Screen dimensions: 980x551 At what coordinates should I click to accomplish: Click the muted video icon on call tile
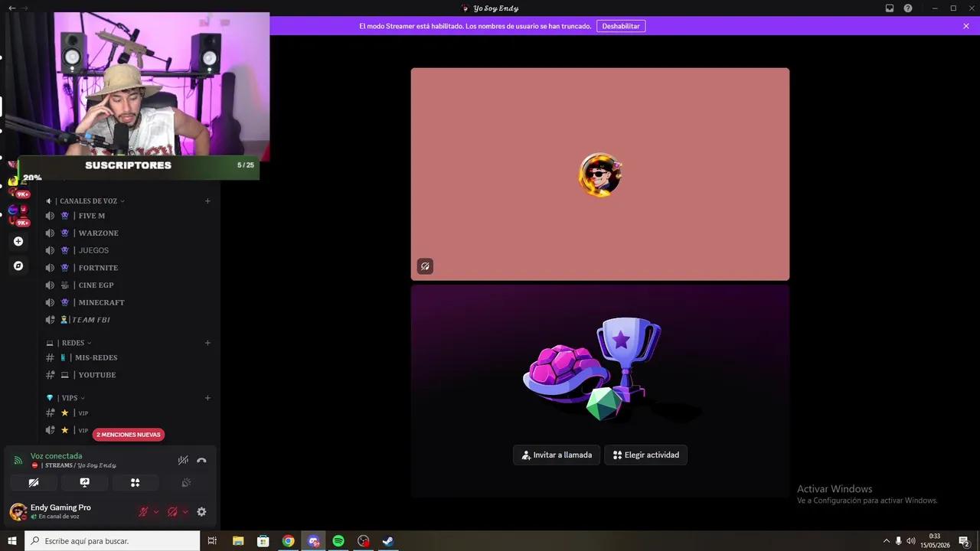tap(425, 266)
